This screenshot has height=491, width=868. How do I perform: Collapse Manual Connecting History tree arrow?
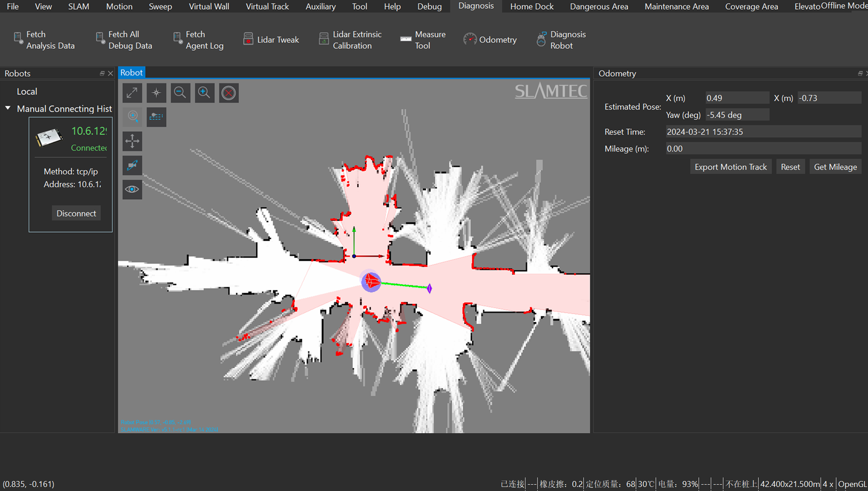[x=8, y=108]
